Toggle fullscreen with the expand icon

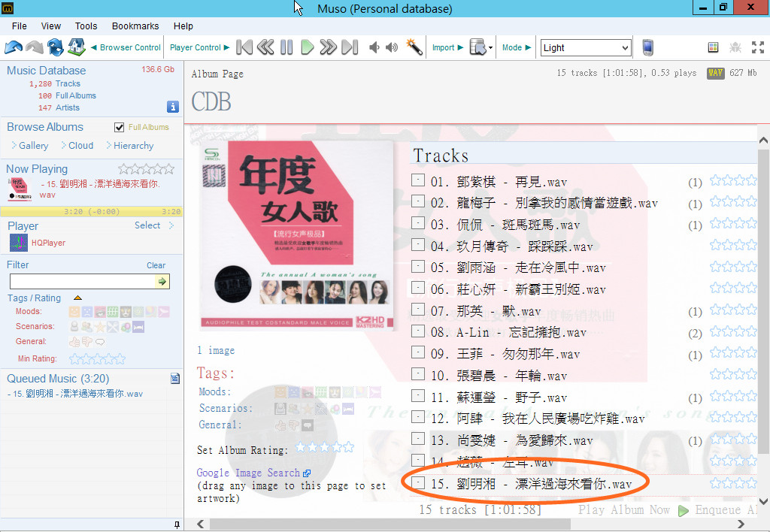pyautogui.click(x=758, y=47)
